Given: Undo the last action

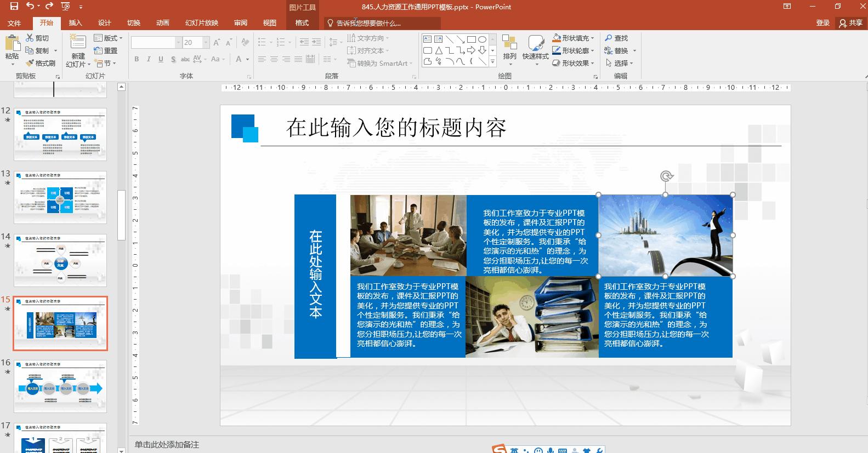Looking at the screenshot, I should coord(30,7).
